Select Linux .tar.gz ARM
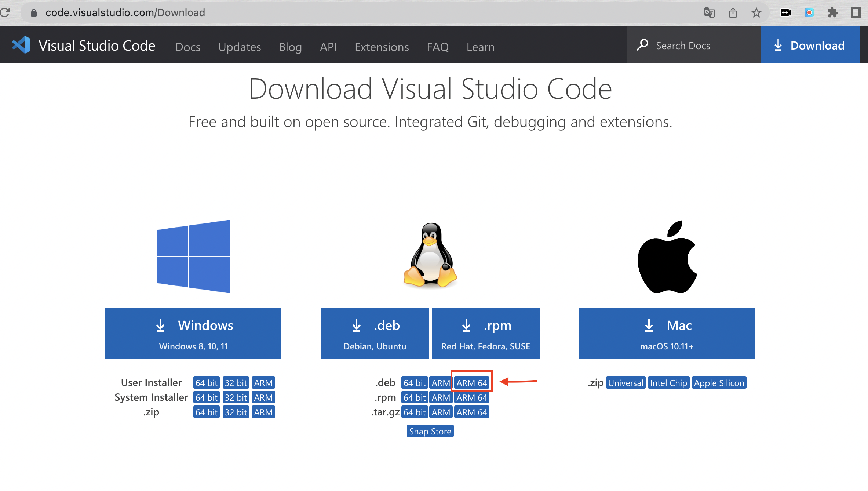The image size is (868, 491). pyautogui.click(x=441, y=412)
